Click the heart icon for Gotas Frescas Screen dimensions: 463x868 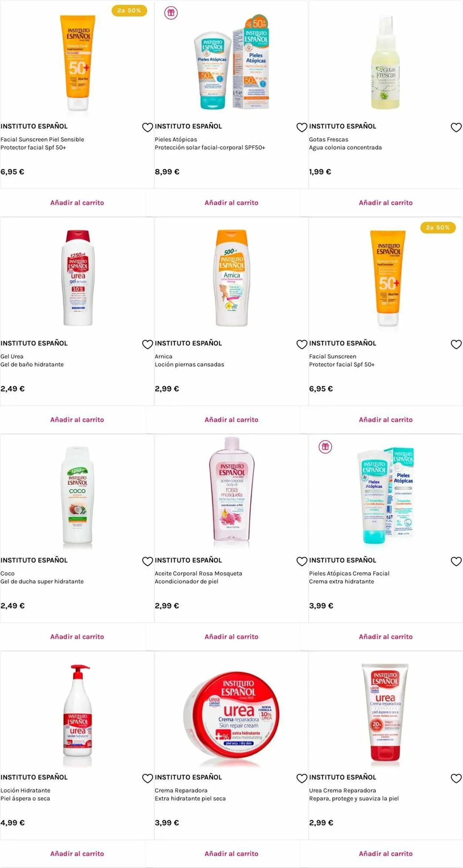456,127
